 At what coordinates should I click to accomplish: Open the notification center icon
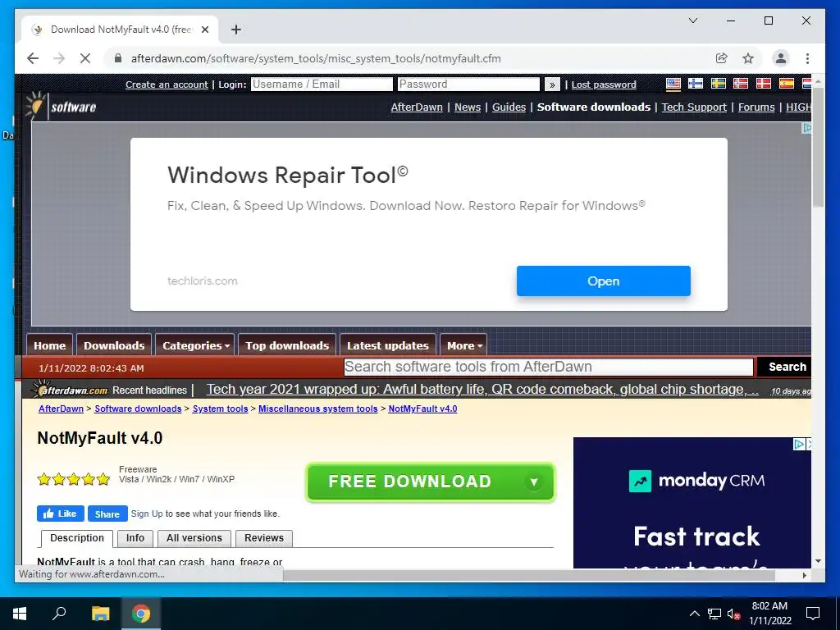point(813,614)
